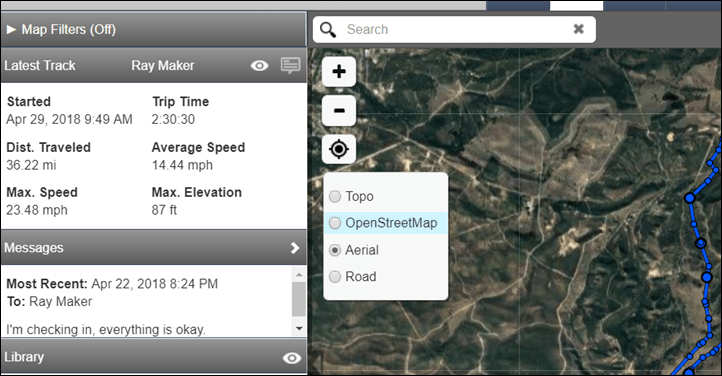Select the OpenStreetMap layer radio button
Image resolution: width=722 pixels, height=376 pixels.
(x=335, y=223)
